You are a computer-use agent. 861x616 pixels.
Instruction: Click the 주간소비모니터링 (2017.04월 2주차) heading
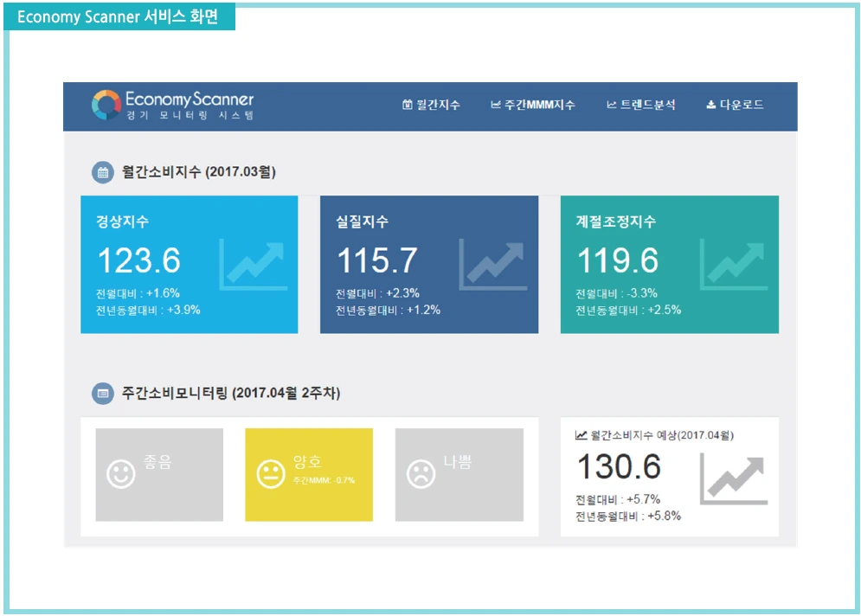point(231,393)
